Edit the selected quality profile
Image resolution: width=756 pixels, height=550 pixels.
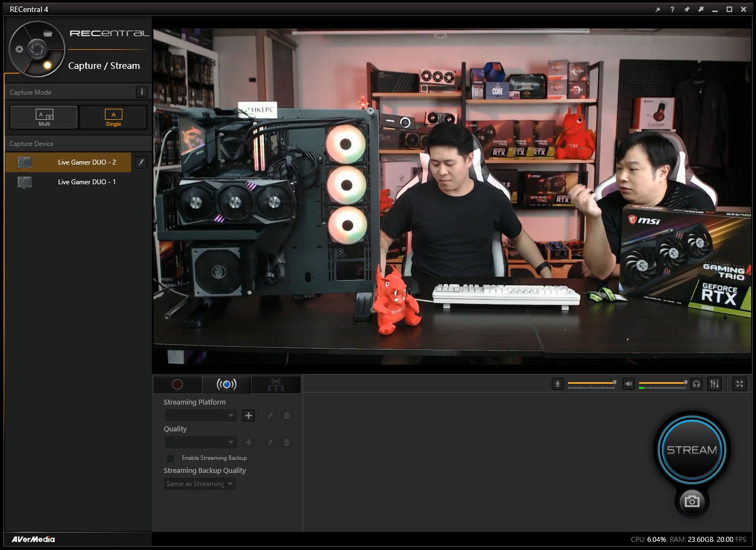(x=270, y=442)
